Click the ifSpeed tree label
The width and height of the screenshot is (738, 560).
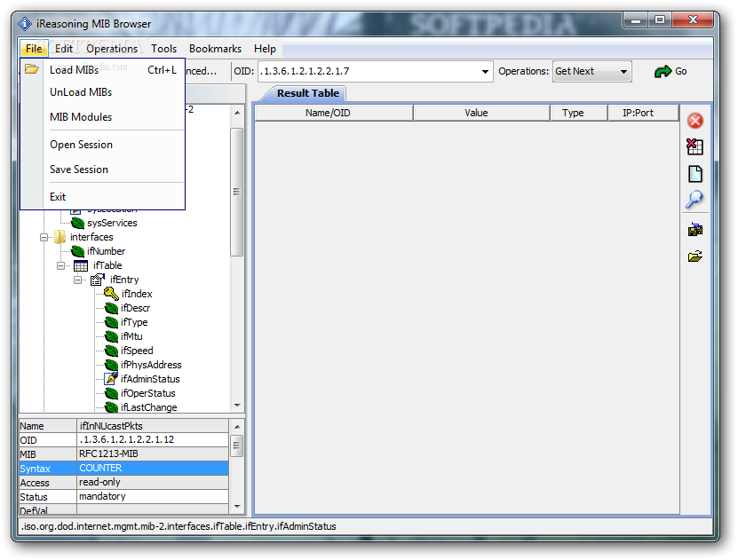(137, 351)
